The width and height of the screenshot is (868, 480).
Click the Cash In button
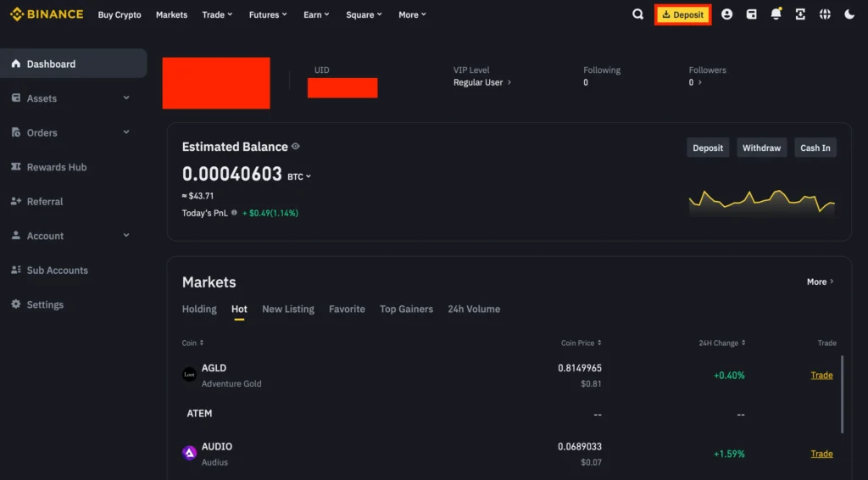click(815, 148)
